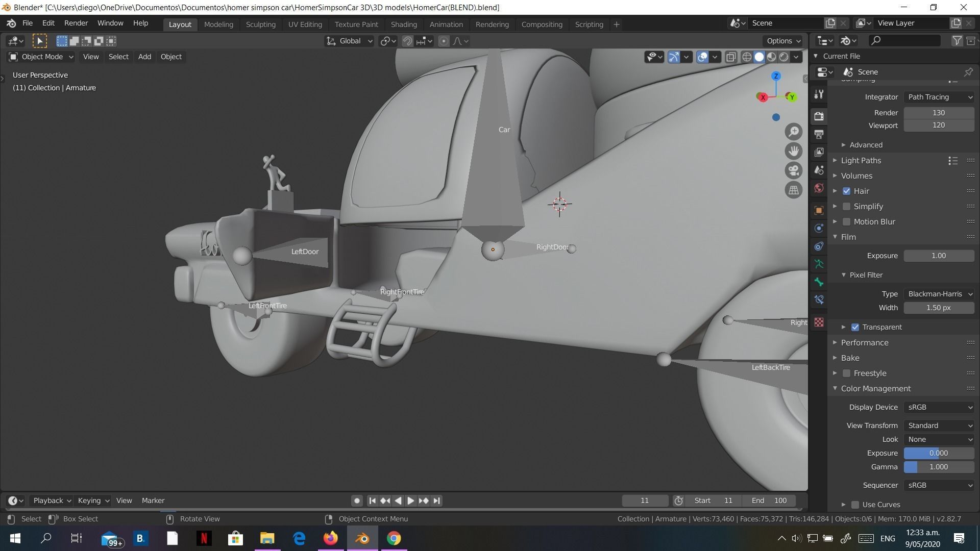Open the View Transform dropdown
The height and width of the screenshot is (551, 980).
939,425
